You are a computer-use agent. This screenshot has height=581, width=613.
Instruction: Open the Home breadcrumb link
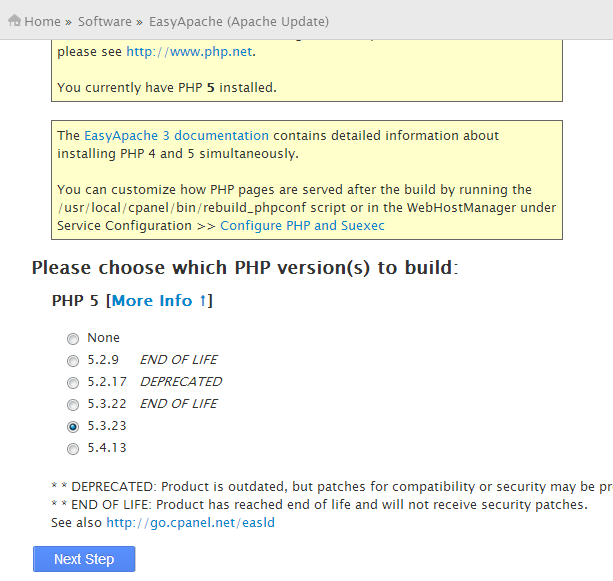[42, 22]
